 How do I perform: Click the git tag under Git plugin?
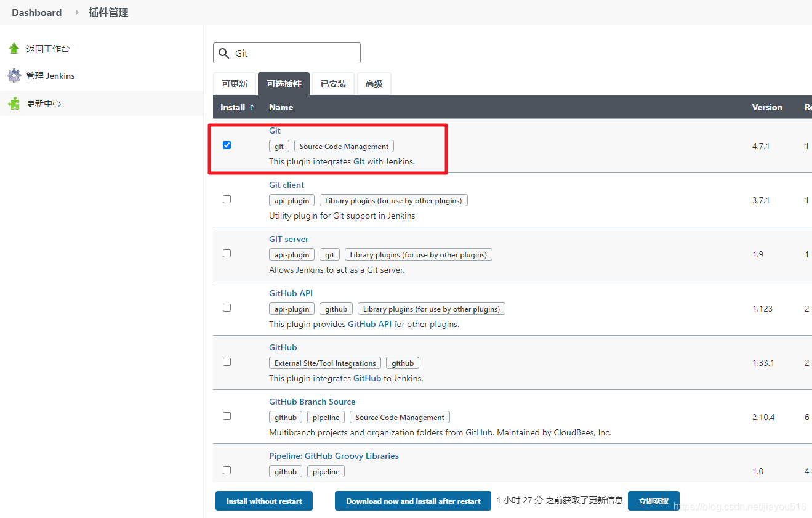click(x=279, y=147)
